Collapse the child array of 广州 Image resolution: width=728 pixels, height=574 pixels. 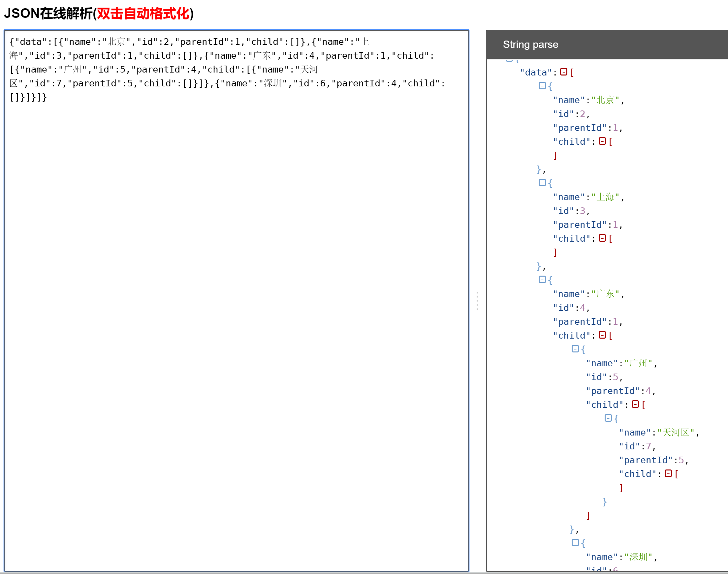tap(635, 404)
